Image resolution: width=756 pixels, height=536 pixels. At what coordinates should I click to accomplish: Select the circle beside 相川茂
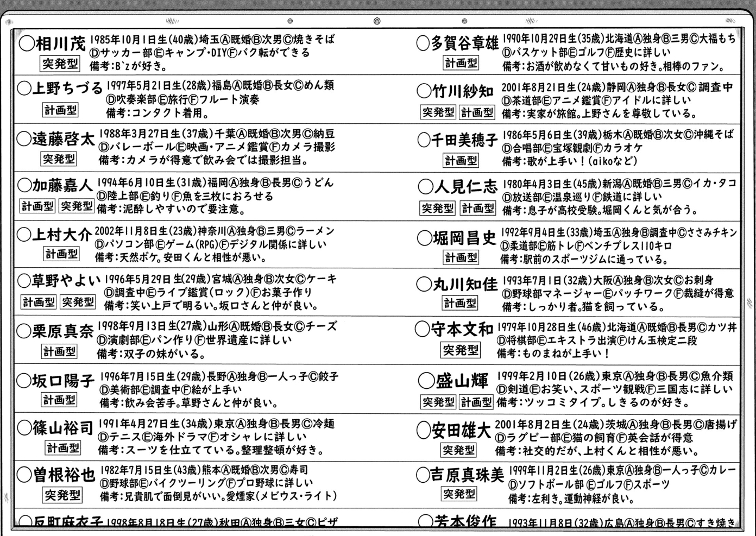click(26, 43)
